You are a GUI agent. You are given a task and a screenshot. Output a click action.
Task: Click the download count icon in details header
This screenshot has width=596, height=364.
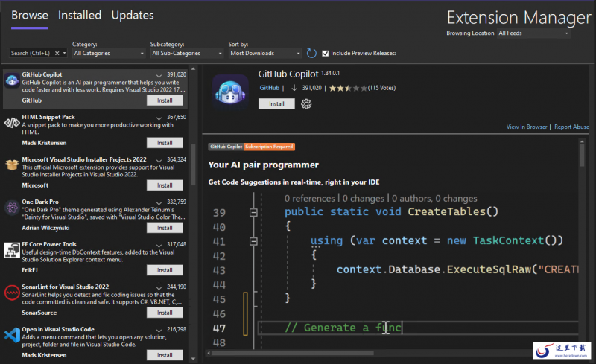pos(294,88)
